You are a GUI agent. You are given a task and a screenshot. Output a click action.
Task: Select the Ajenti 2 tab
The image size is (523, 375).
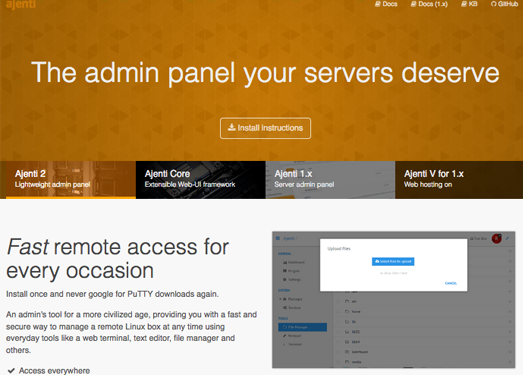[71, 180]
